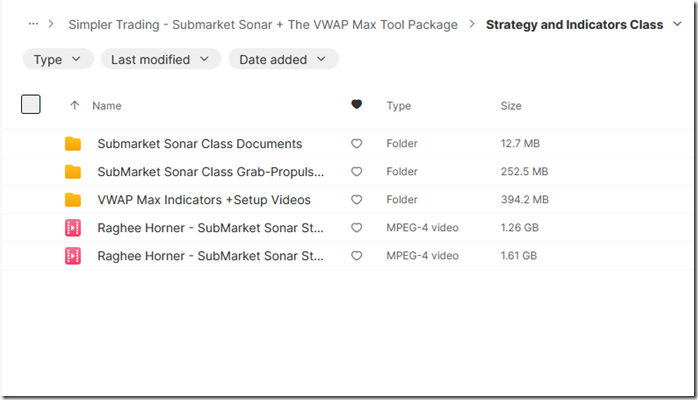
Task: Open the Submarket Sonar Class Documents folder
Action: (x=199, y=144)
